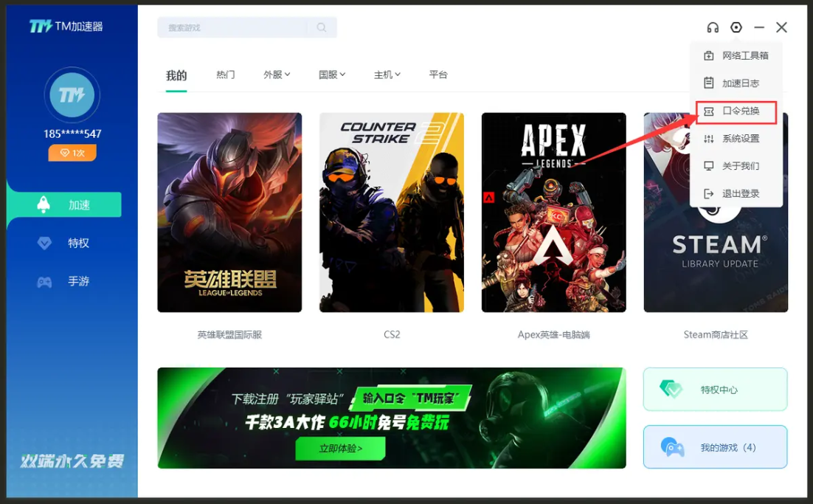Click the gamepad icon beside 手游
Image resolution: width=813 pixels, height=504 pixels.
[44, 282]
